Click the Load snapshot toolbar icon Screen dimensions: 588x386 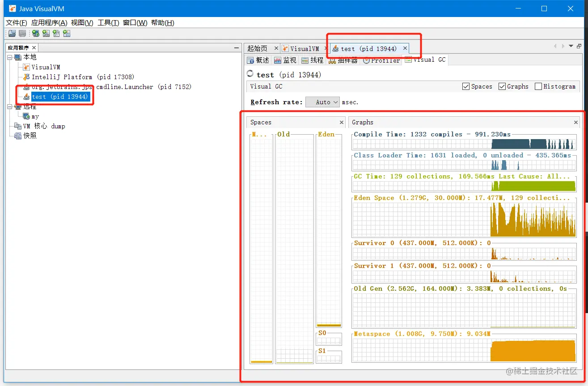pos(12,34)
